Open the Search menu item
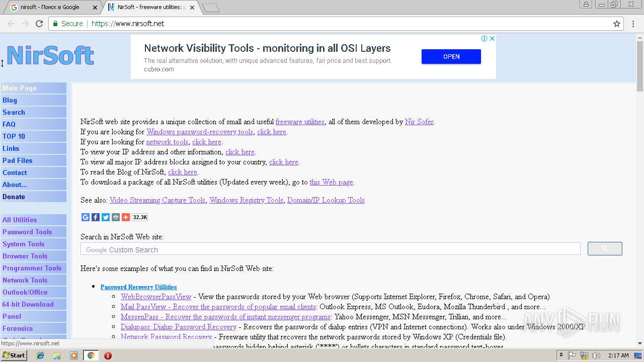The width and height of the screenshot is (644, 362). tap(34, 112)
